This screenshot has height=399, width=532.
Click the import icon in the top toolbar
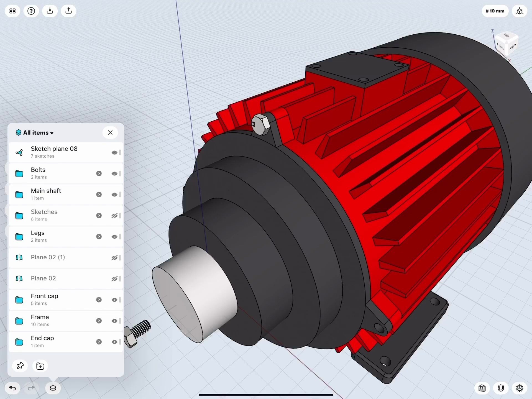[x=50, y=11]
